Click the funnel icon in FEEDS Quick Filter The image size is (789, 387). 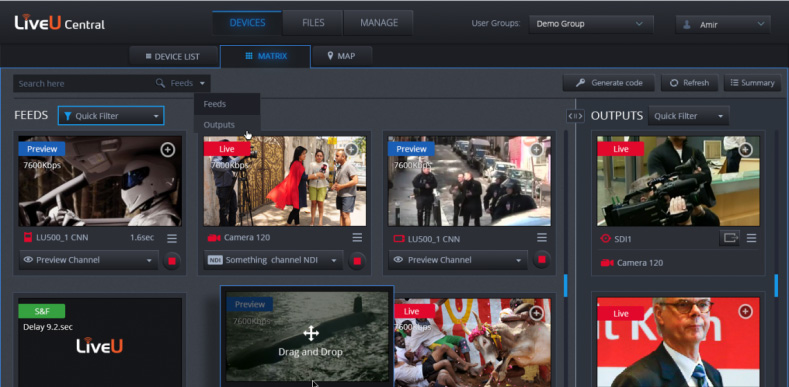(x=67, y=116)
